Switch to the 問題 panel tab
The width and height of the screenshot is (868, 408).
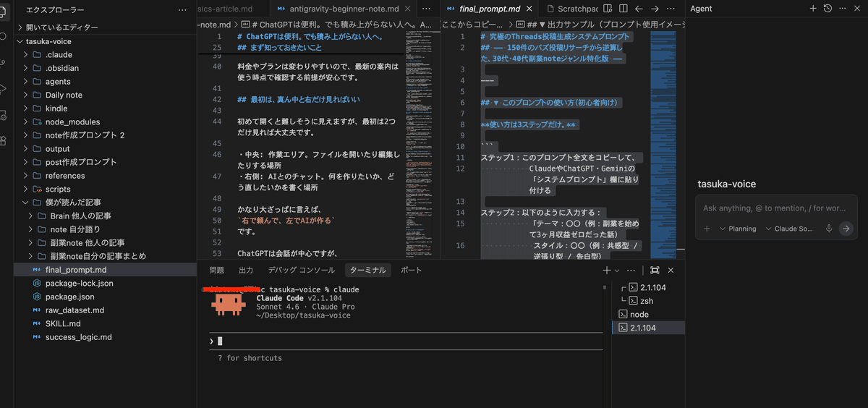[216, 270]
